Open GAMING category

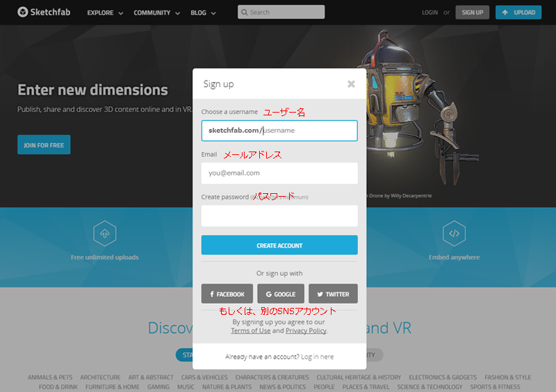158,386
